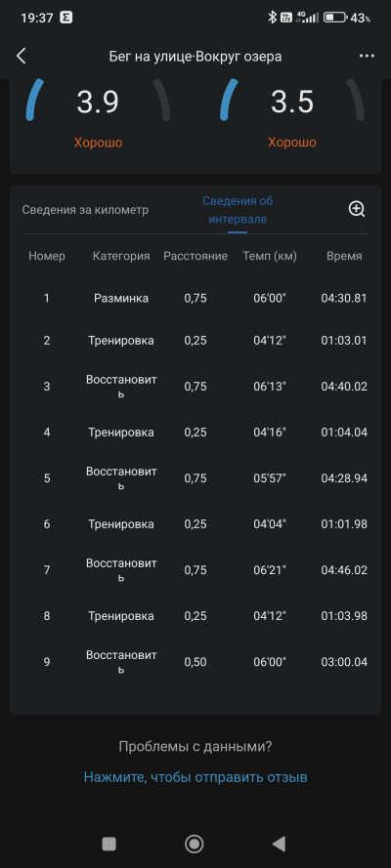Select interval row with time 01:03.01

click(195, 341)
